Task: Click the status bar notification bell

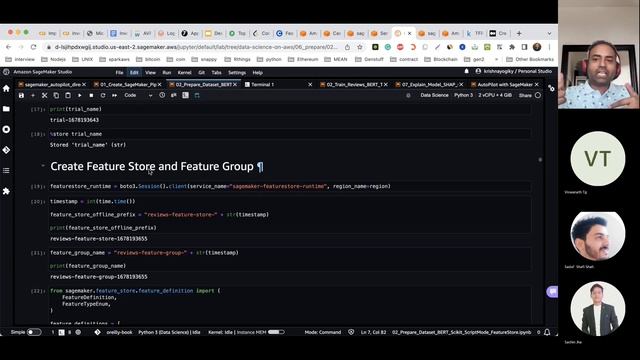Action: [x=547, y=332]
